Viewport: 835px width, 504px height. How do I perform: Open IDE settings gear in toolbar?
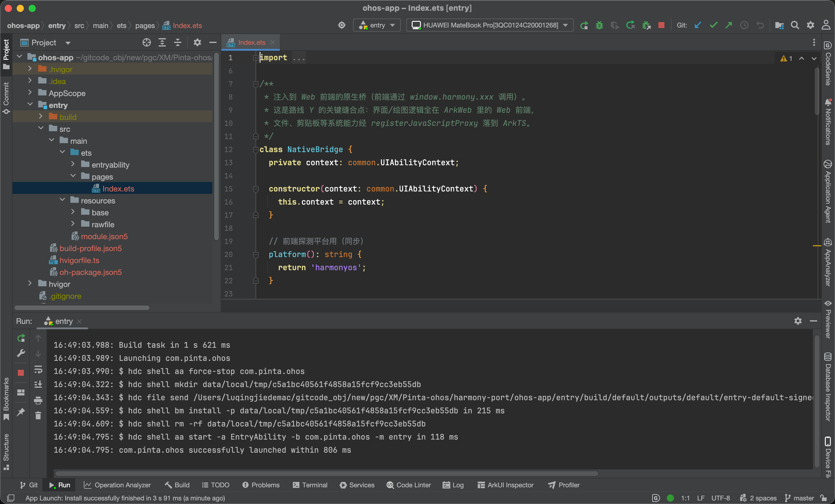pyautogui.click(x=810, y=25)
